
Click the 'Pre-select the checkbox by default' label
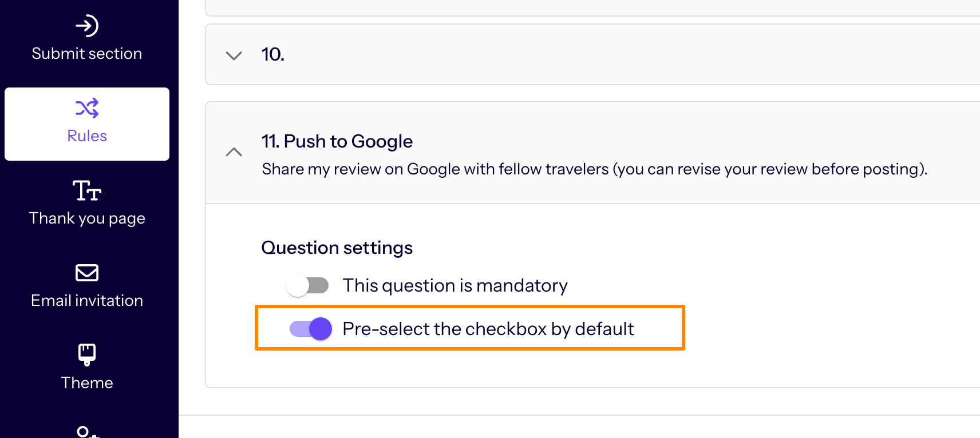click(488, 329)
